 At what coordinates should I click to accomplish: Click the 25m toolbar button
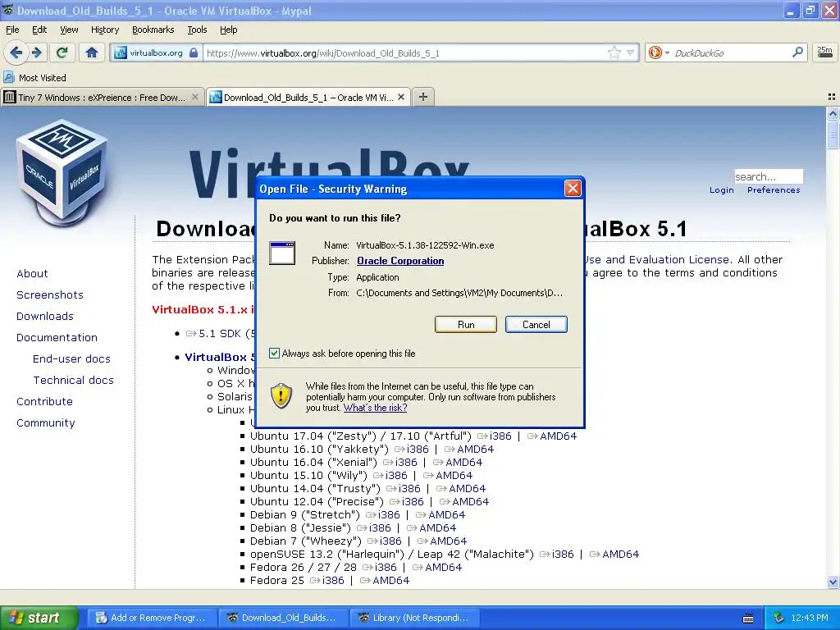pos(824,52)
